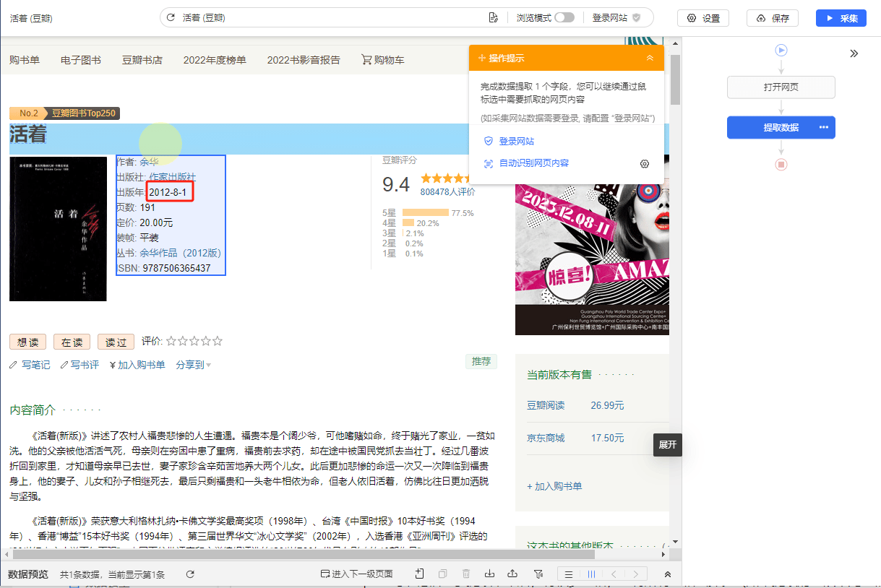Open the 2022年度榜单 nav item

pos(215,60)
